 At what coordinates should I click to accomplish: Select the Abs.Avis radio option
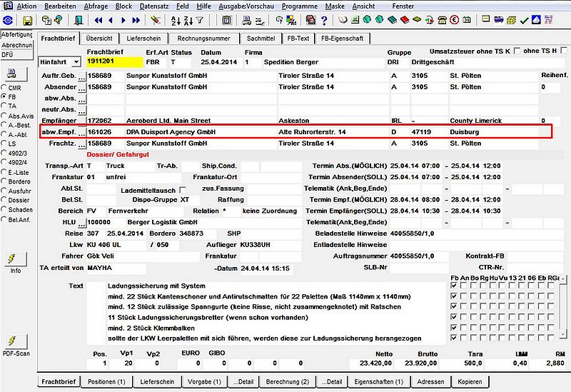pos(4,116)
